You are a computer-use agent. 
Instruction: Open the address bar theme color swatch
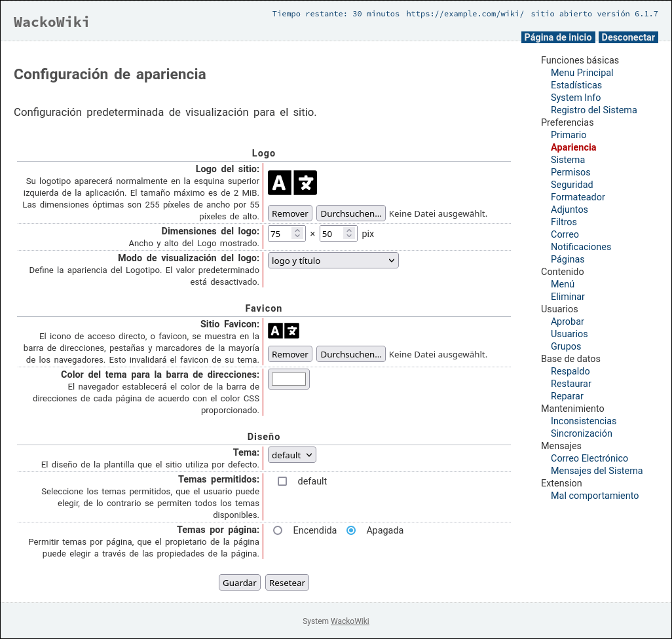tap(288, 378)
